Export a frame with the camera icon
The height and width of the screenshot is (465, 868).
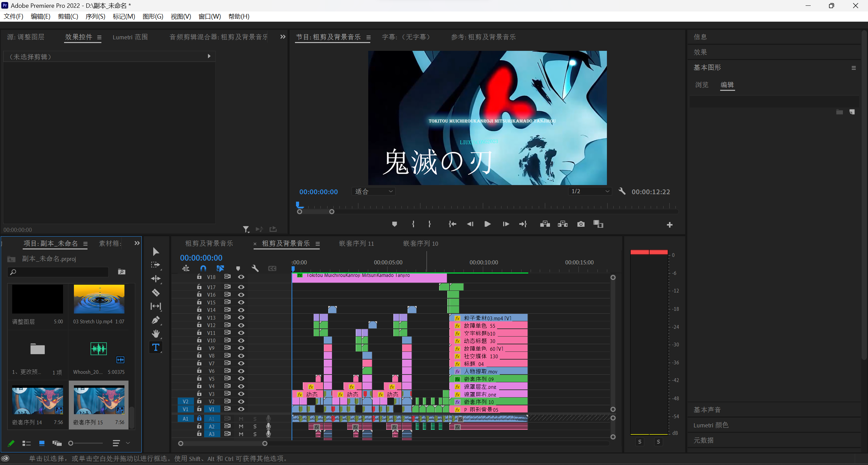pos(581,224)
